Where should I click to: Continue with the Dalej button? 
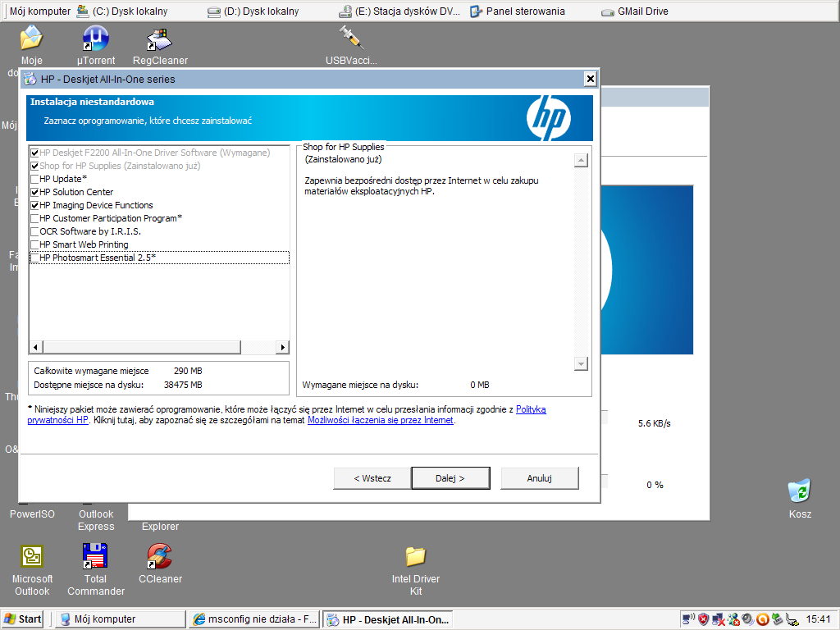pos(450,478)
